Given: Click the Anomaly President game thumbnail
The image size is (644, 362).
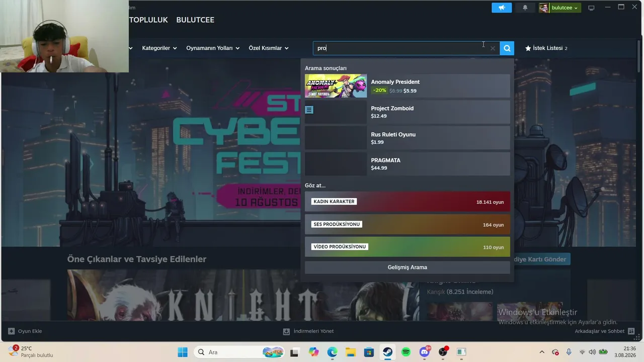Looking at the screenshot, I should (x=336, y=86).
